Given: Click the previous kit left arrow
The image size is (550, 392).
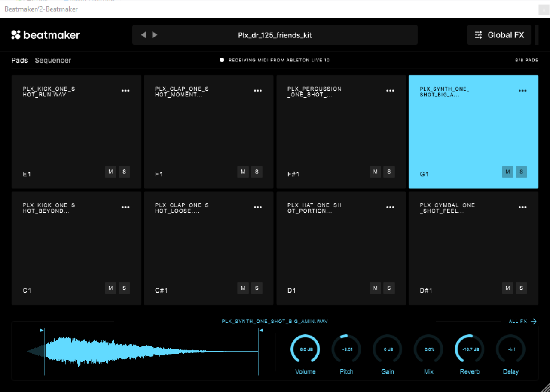Looking at the screenshot, I should 144,35.
